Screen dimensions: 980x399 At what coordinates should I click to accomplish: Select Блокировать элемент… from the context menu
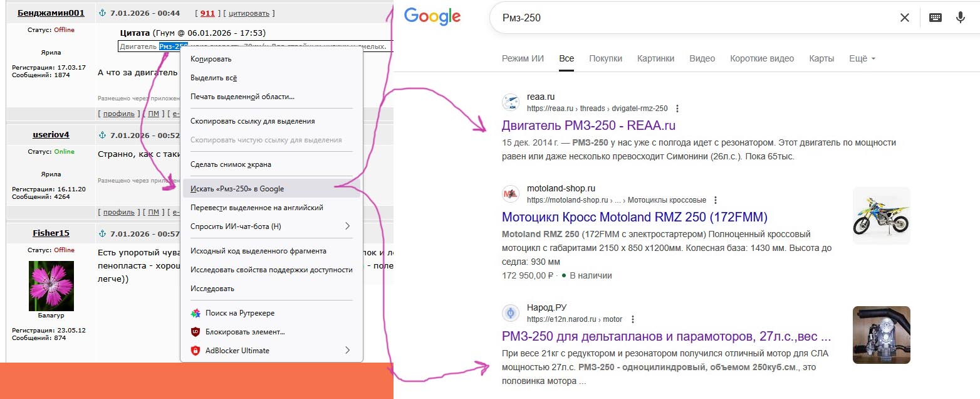[x=245, y=332]
